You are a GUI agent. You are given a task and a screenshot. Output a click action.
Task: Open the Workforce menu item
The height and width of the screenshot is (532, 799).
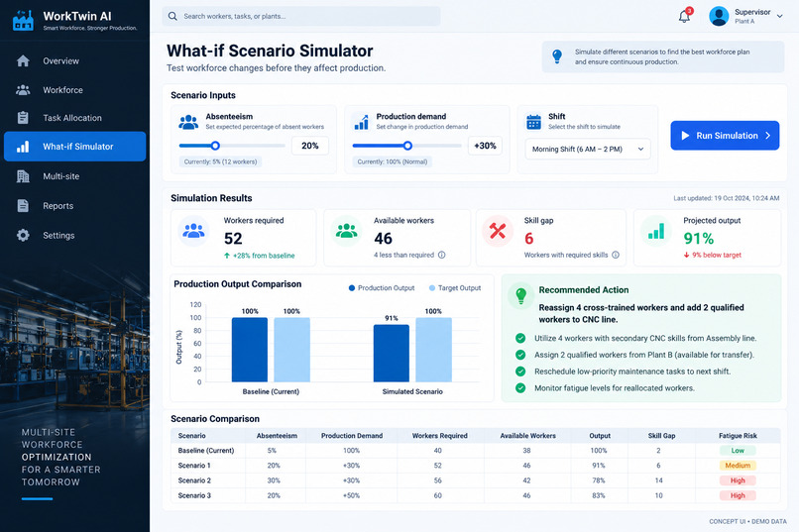pos(75,90)
